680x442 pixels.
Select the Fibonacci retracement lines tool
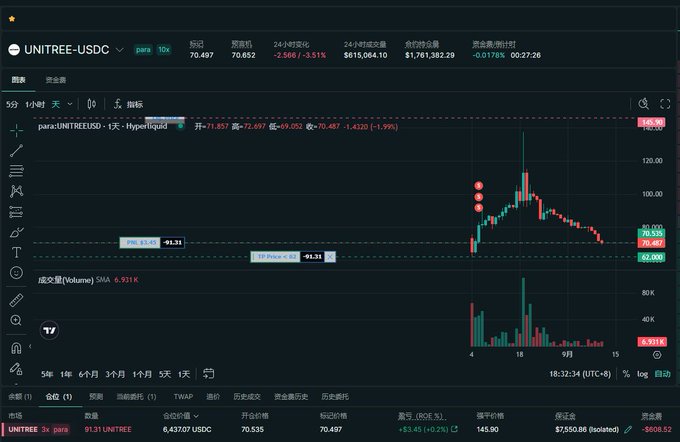16,171
